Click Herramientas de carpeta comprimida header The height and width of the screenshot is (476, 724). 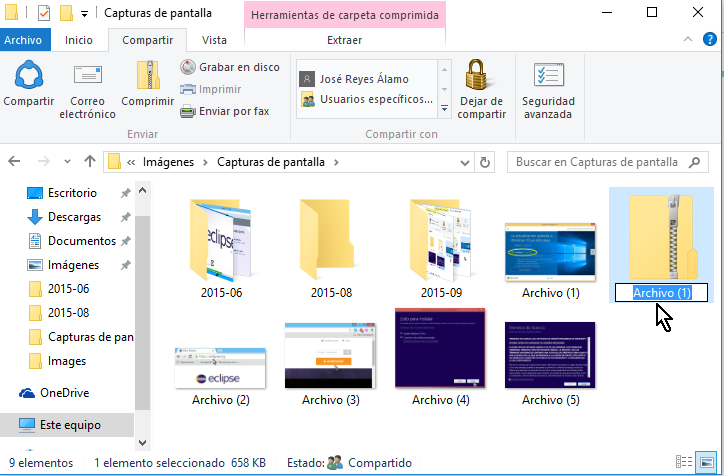point(345,15)
